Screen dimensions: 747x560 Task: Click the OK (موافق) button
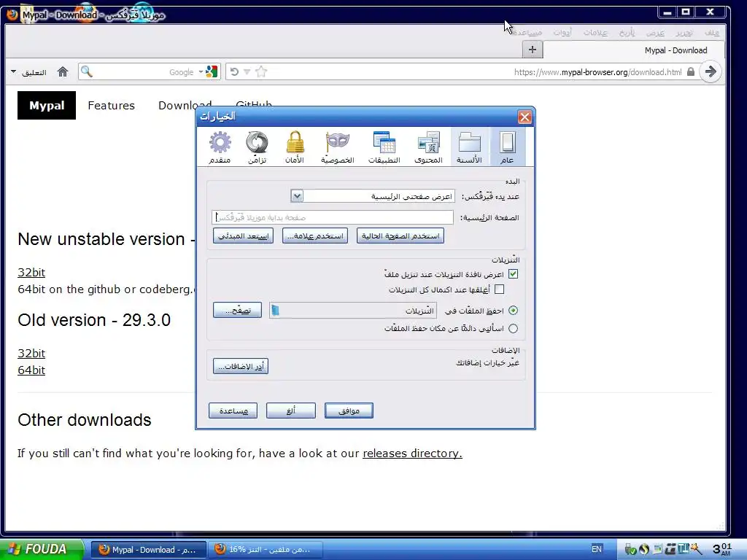coord(349,411)
